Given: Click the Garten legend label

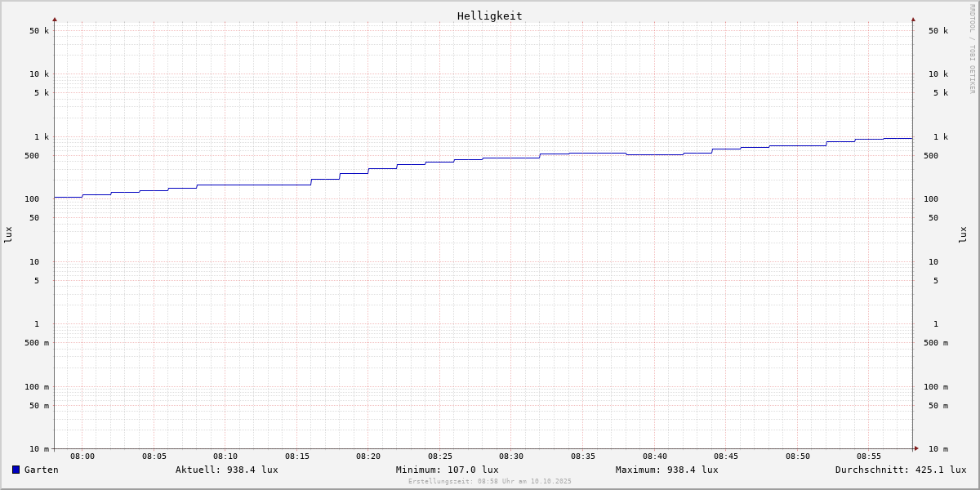Looking at the screenshot, I should tap(41, 470).
